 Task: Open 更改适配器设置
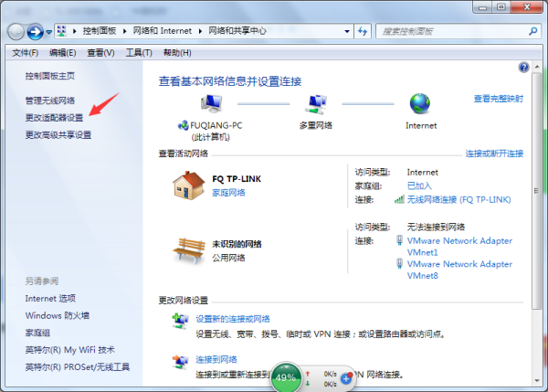(54, 118)
